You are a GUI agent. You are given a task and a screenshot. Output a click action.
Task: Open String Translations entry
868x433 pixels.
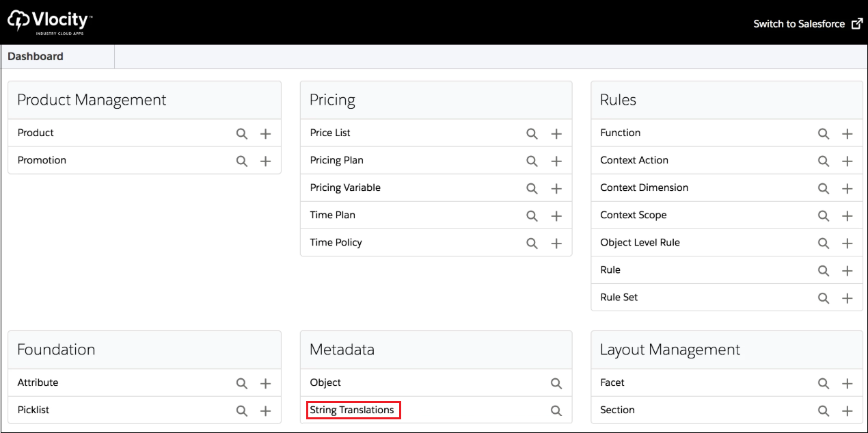[352, 410]
